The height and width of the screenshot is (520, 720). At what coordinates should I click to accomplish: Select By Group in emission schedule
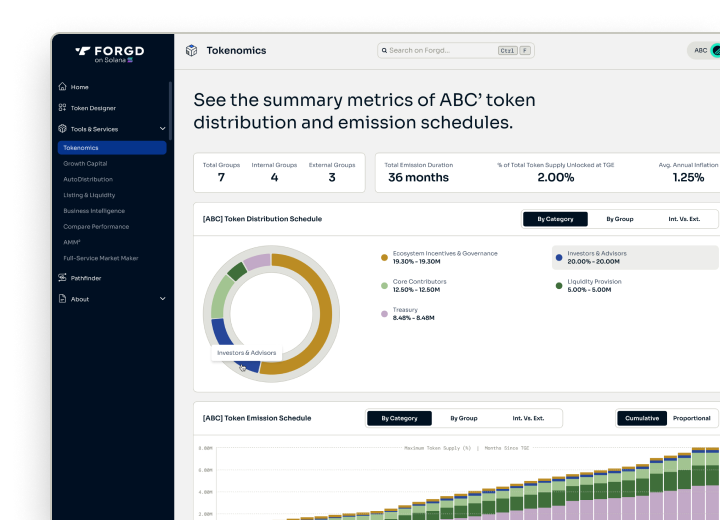(x=463, y=418)
